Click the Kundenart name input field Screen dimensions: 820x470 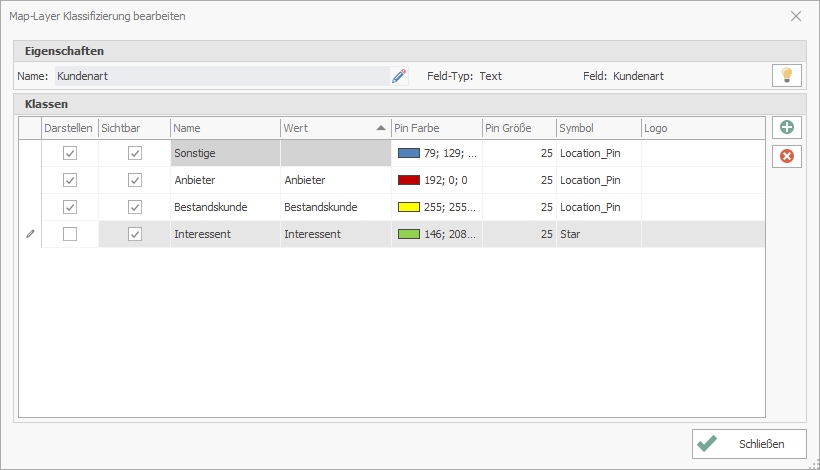pyautogui.click(x=220, y=76)
